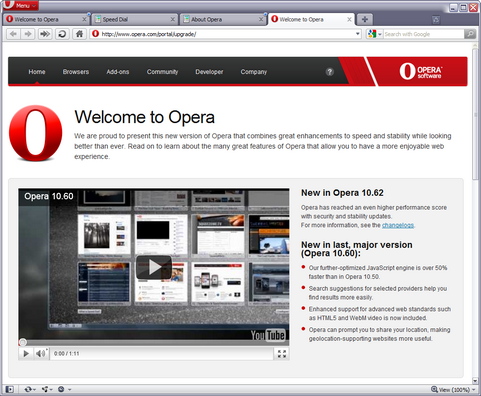
Task: Close the active Welcome to Opera tab
Action: [349, 19]
